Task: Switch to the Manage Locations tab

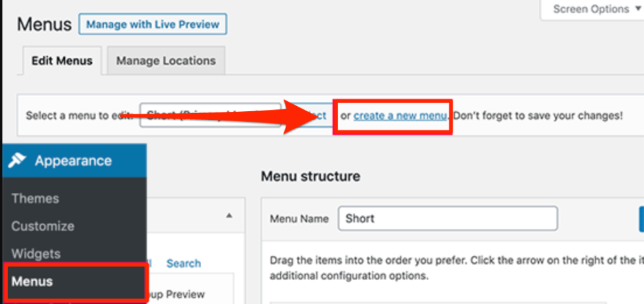Action: coord(166,61)
